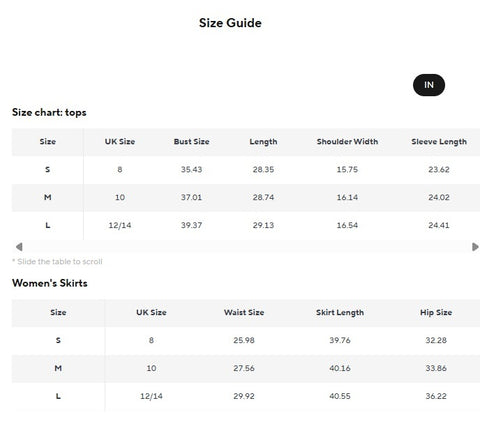The height and width of the screenshot is (424, 480).
Task: Select the Hip Size column header
Action: (436, 313)
